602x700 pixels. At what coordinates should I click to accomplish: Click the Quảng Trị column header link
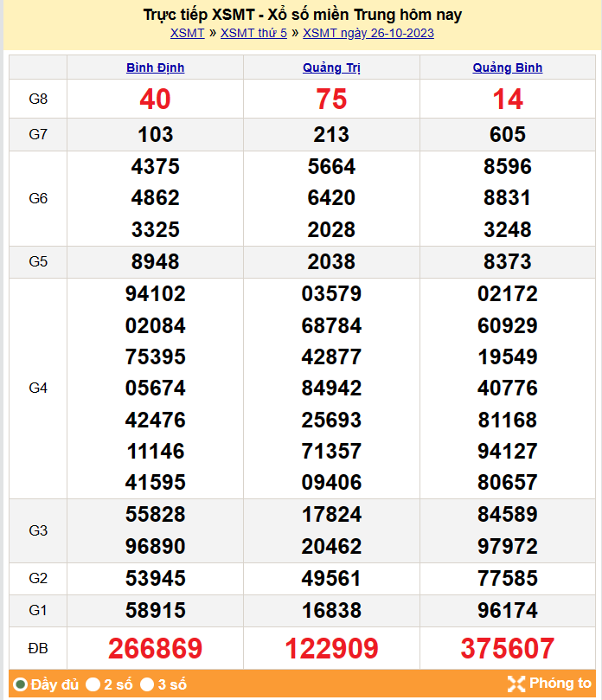pyautogui.click(x=331, y=67)
